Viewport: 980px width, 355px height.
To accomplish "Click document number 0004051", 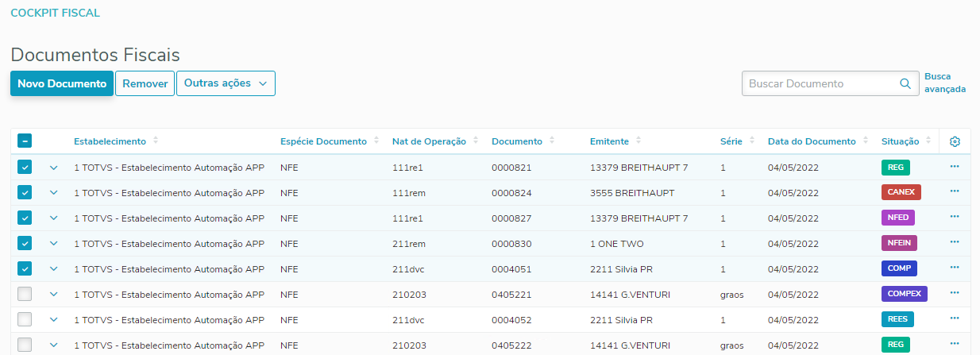I will click(511, 269).
